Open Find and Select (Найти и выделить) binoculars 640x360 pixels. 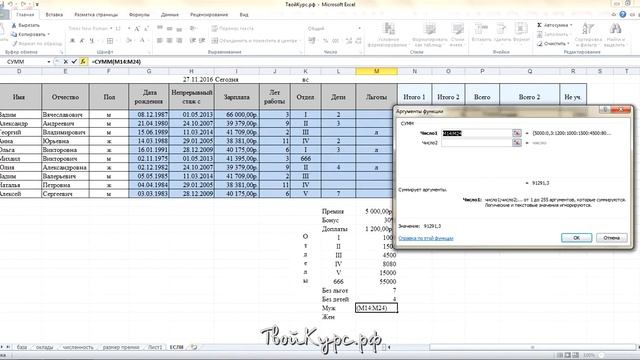point(616,34)
